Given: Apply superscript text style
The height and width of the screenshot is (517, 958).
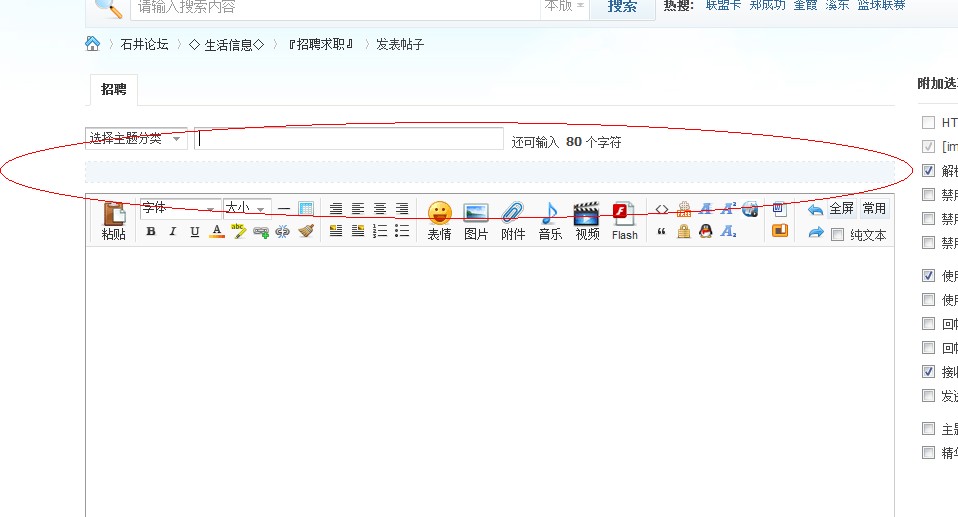Looking at the screenshot, I should point(728,209).
